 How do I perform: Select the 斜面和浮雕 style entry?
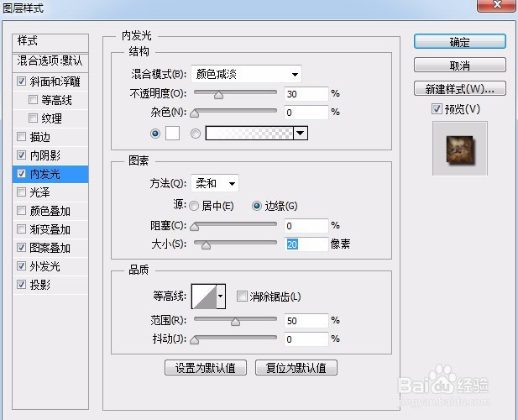(50, 81)
